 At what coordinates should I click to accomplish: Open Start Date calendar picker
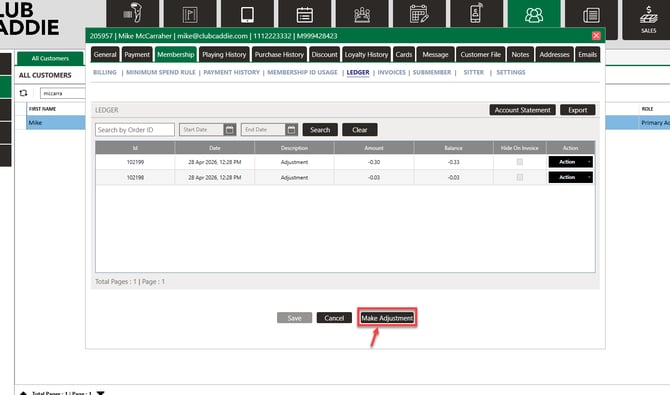(x=229, y=130)
